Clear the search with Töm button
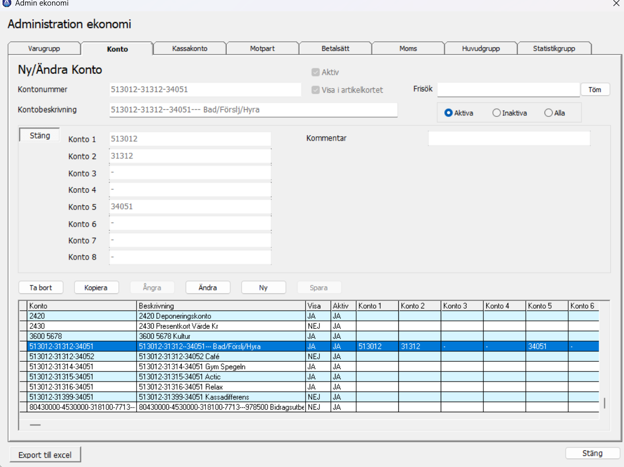The image size is (624, 467). point(595,90)
